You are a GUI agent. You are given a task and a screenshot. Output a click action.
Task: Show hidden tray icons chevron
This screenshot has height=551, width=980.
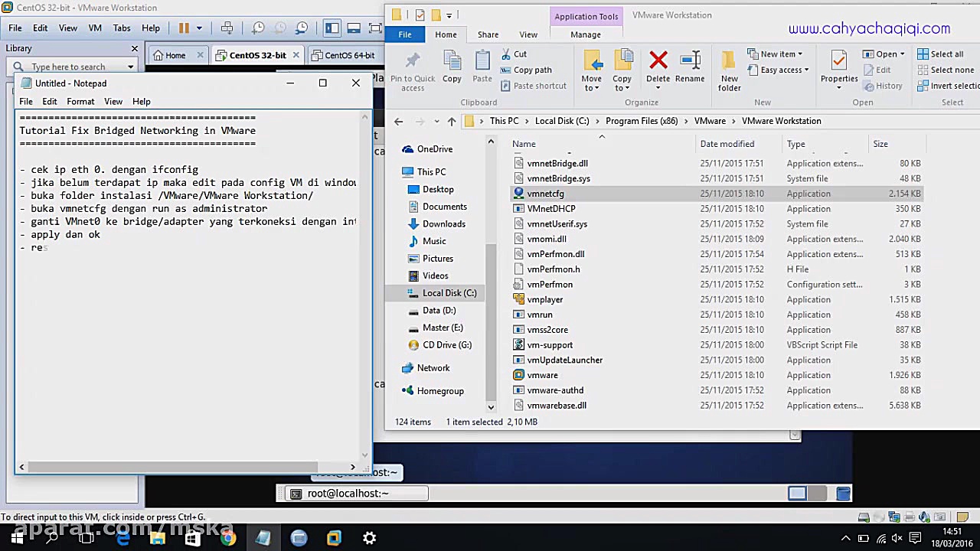click(x=846, y=538)
